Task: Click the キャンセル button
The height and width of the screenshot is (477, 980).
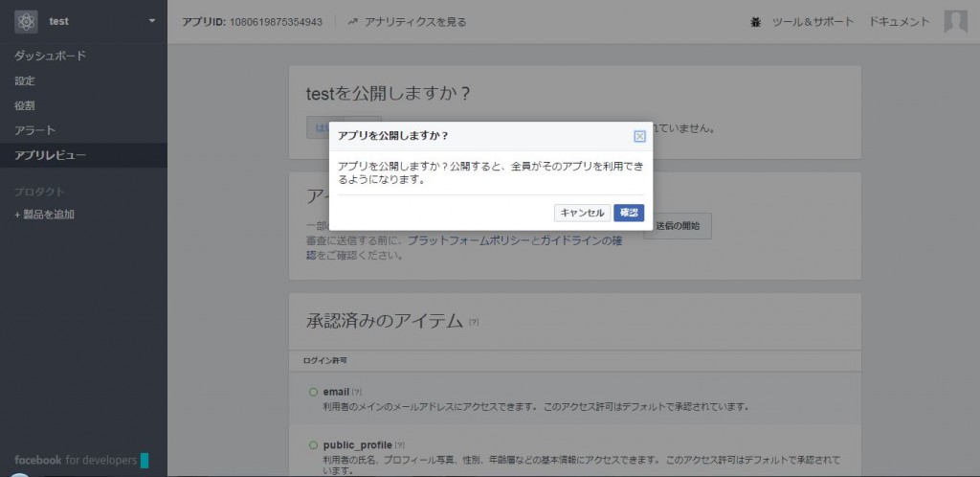Action: [582, 213]
